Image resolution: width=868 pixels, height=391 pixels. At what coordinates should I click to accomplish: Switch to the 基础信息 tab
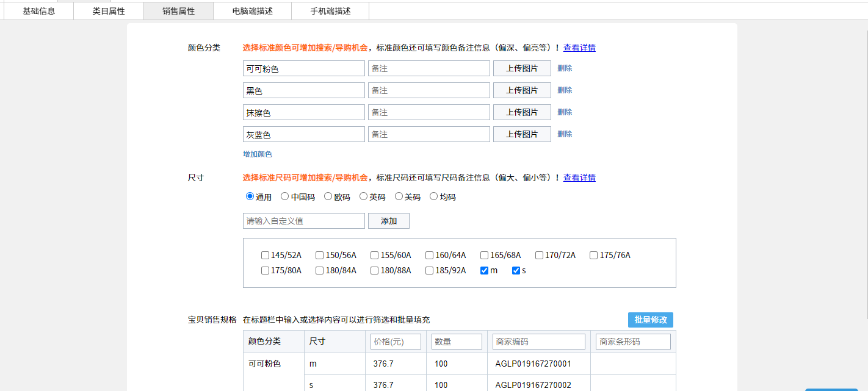point(39,11)
